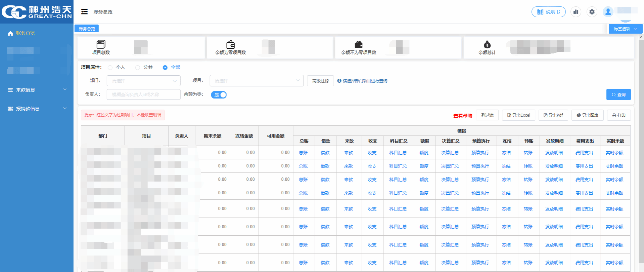Click the 负责人 column header
Image resolution: width=644 pixels, height=272 pixels.
pyautogui.click(x=182, y=136)
